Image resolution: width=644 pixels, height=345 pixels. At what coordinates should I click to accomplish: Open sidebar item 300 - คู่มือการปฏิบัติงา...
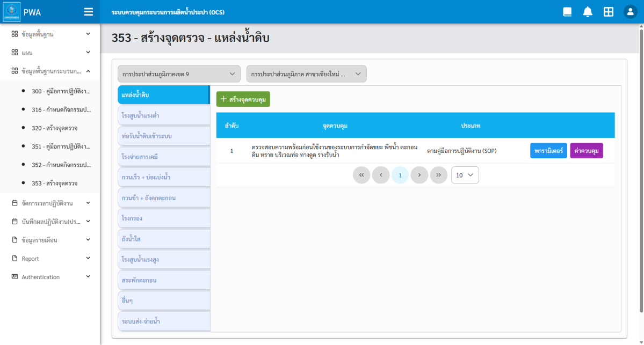(61, 91)
